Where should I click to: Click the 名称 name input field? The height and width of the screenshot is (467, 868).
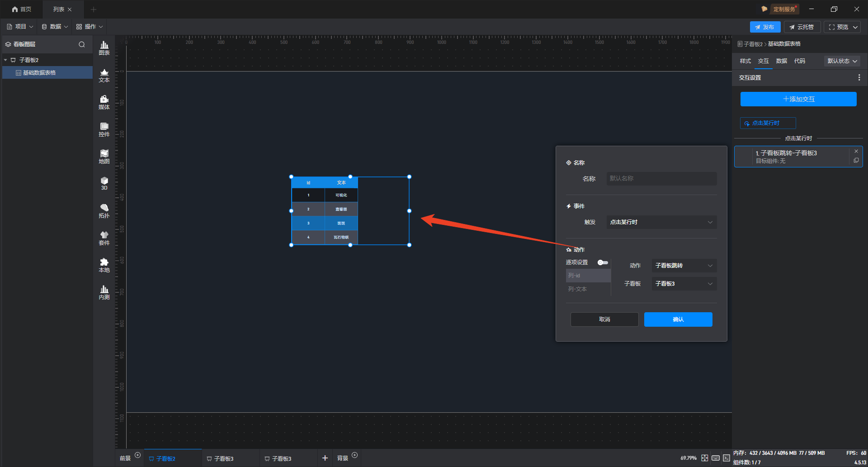click(x=661, y=179)
